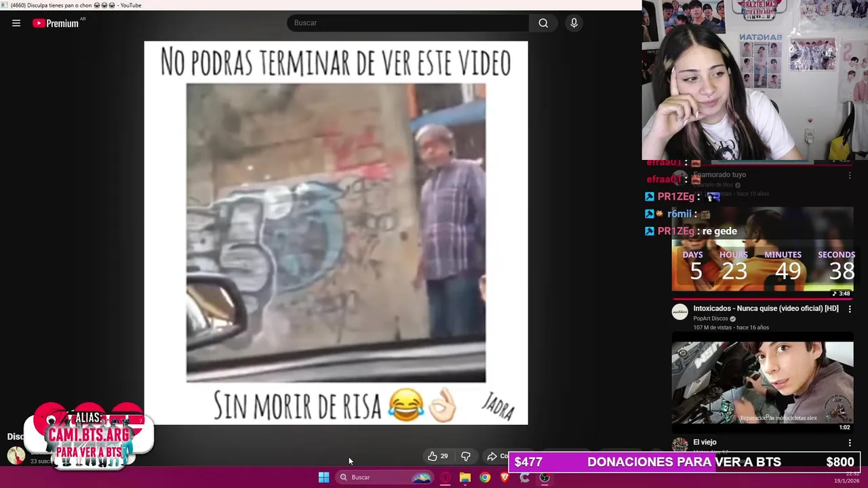
Task: Click '107 M de vistas' text
Action: (712, 327)
